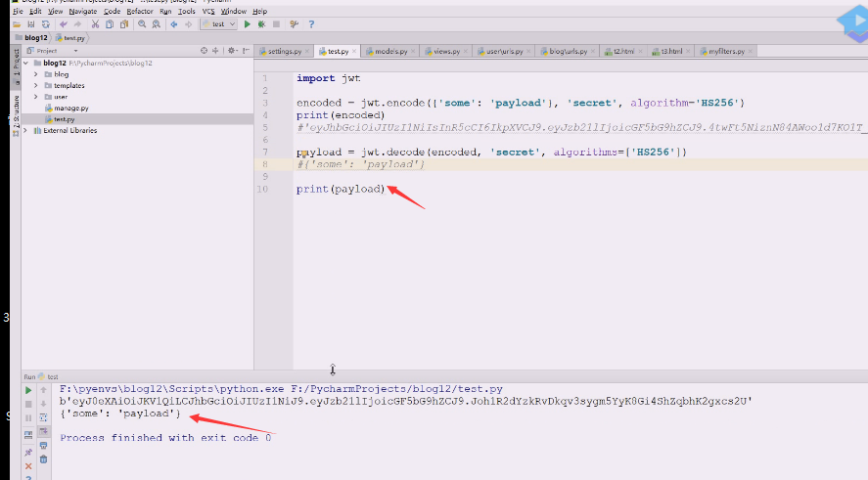Switch to the blog\urls.py tab

click(x=568, y=52)
